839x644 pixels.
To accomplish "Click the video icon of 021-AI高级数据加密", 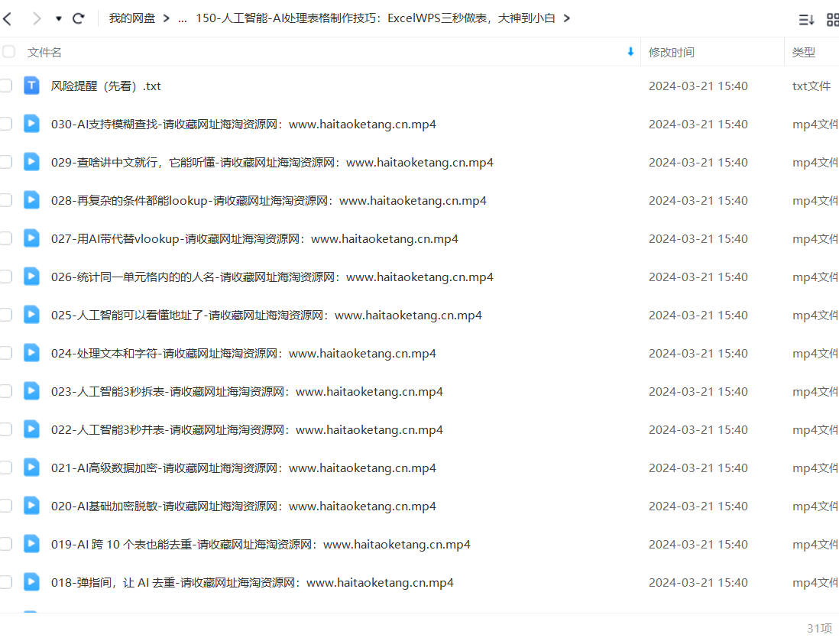I will (31, 468).
